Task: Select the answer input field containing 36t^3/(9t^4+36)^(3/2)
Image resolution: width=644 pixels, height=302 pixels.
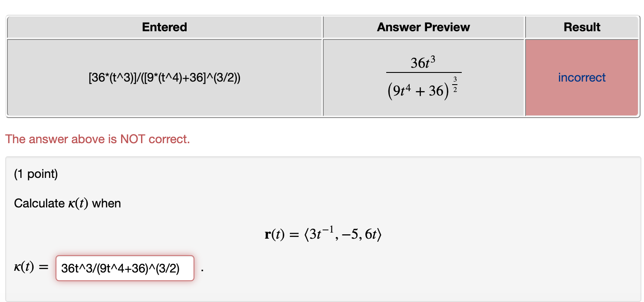Action: click(x=125, y=268)
